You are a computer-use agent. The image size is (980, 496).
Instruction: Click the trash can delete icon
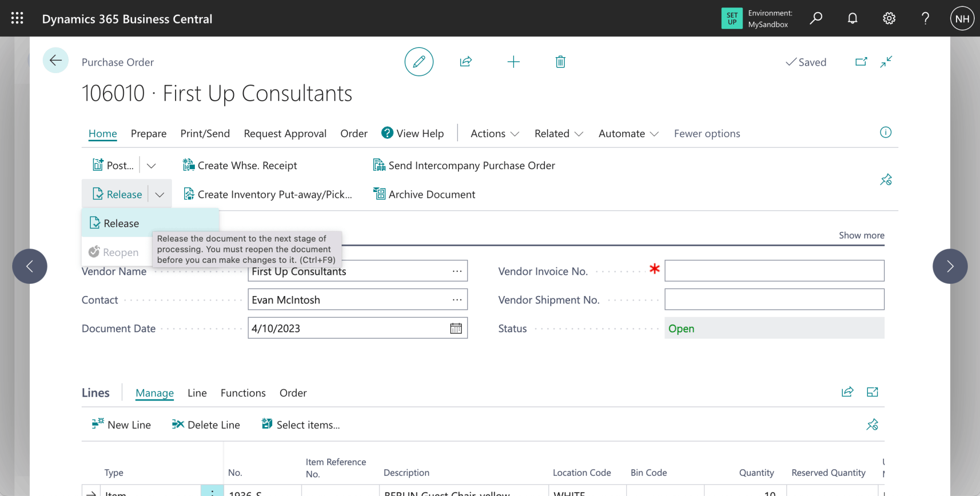click(x=560, y=62)
